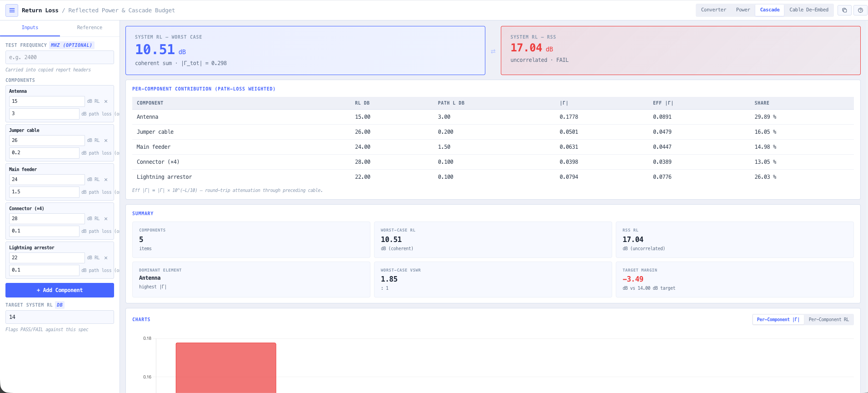Switch to Converter tab
Image resolution: width=868 pixels, height=393 pixels.
[x=713, y=10]
